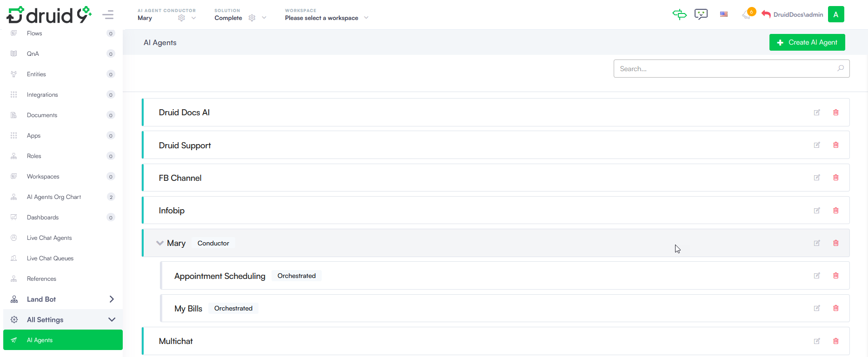Click the edit icon for Druid Docs AI

click(817, 112)
